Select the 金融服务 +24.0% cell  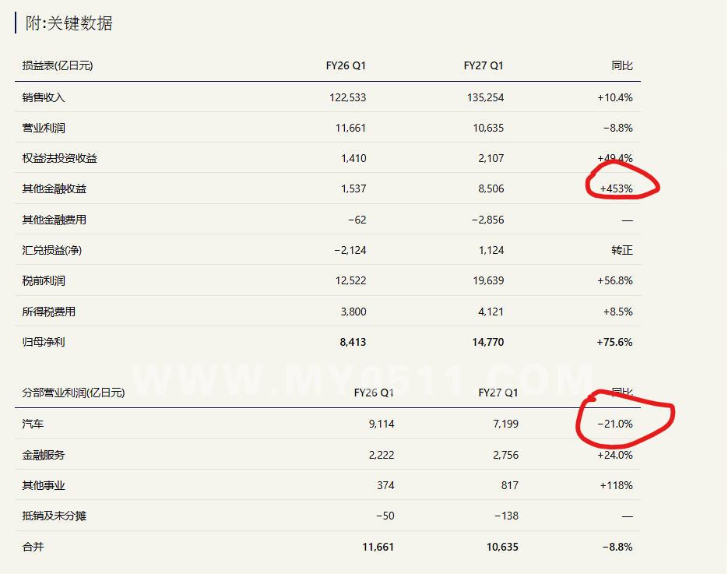point(615,455)
